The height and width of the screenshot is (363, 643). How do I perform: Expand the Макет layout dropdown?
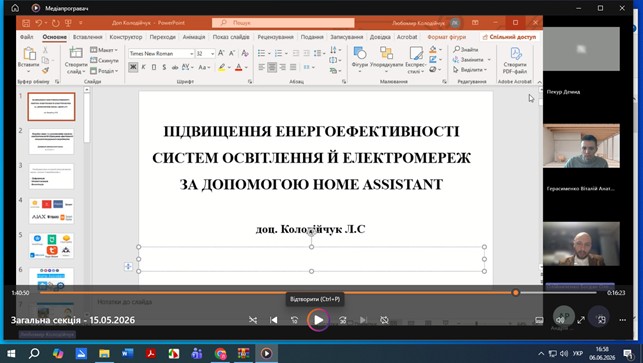tap(105, 50)
